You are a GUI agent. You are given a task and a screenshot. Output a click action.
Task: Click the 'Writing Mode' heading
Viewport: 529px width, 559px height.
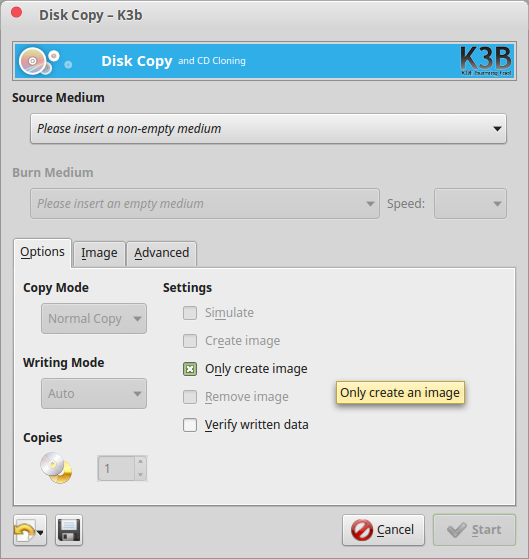pyautogui.click(x=64, y=363)
